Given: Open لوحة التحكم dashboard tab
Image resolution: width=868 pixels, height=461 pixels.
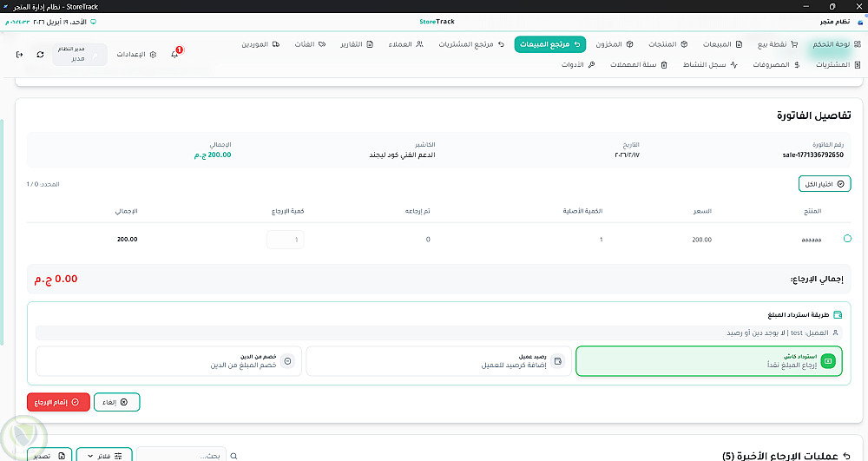Looking at the screenshot, I should 837,44.
